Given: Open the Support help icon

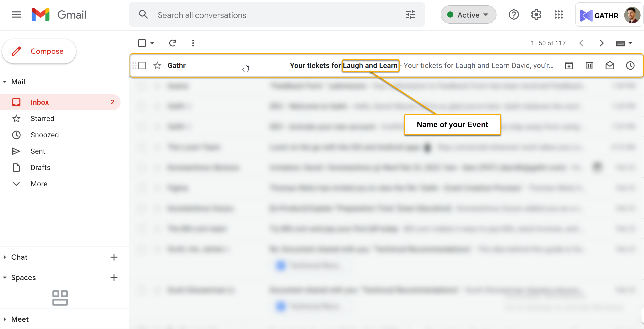Looking at the screenshot, I should (x=513, y=15).
